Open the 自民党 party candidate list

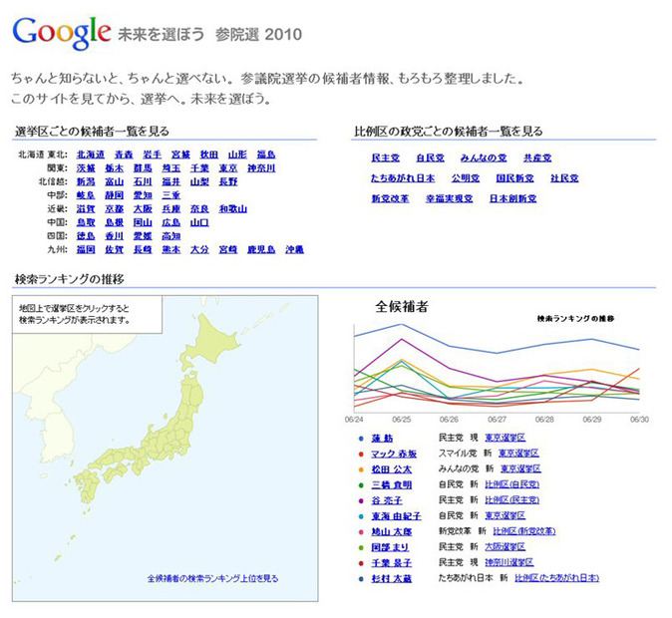pyautogui.click(x=431, y=158)
